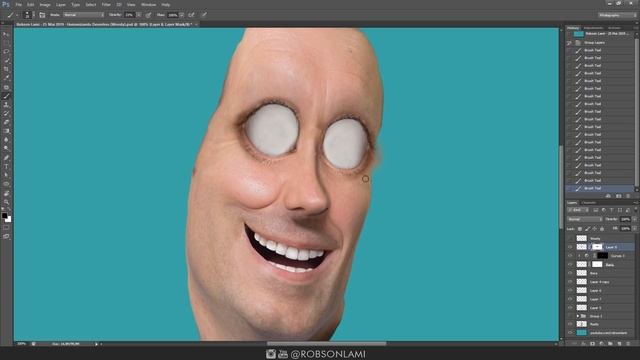This screenshot has height=360, width=640.
Task: Open the Image menu
Action: pyautogui.click(x=45, y=4)
